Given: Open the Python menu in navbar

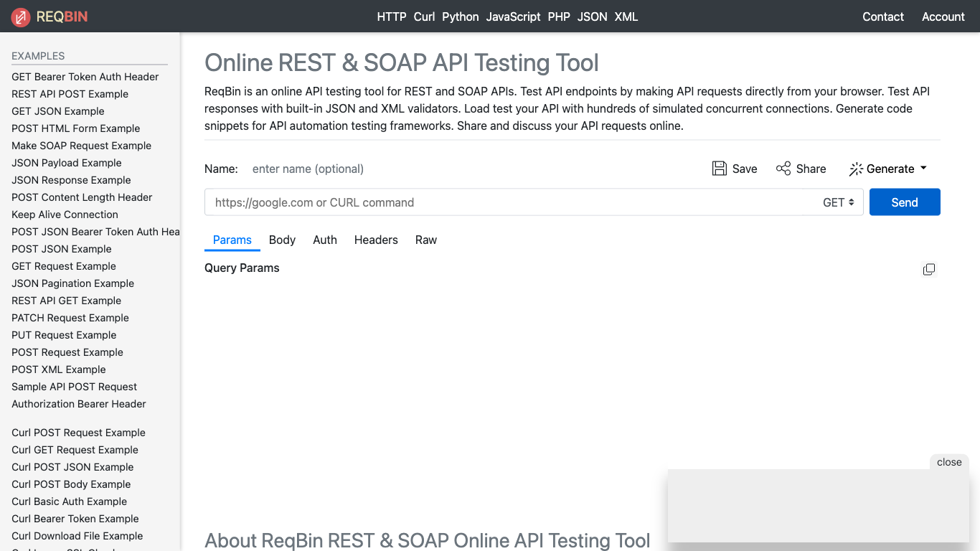Looking at the screenshot, I should tap(461, 17).
